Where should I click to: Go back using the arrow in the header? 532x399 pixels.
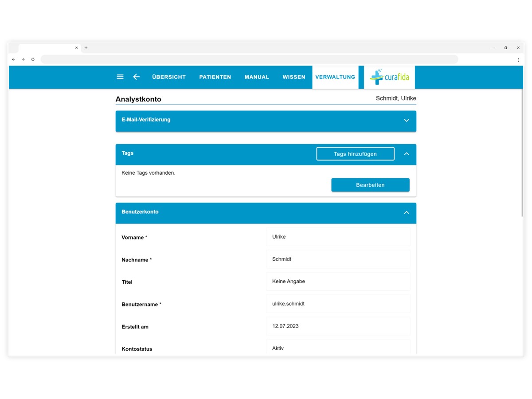click(x=137, y=77)
